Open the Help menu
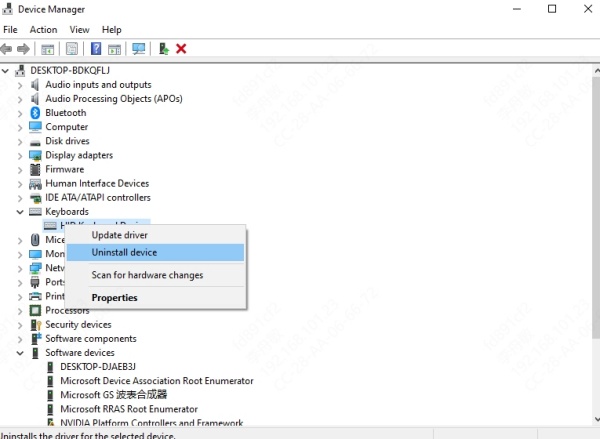The width and height of the screenshot is (600, 439). 112,29
